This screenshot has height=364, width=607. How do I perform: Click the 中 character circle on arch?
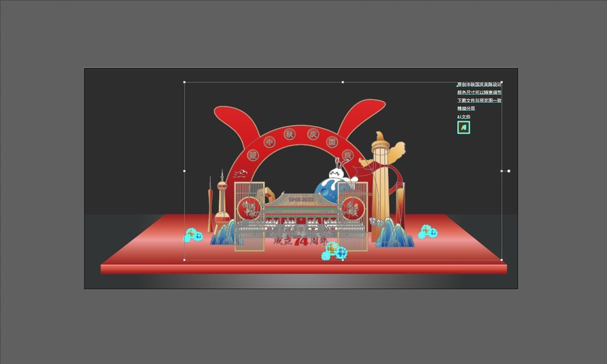pyautogui.click(x=269, y=142)
